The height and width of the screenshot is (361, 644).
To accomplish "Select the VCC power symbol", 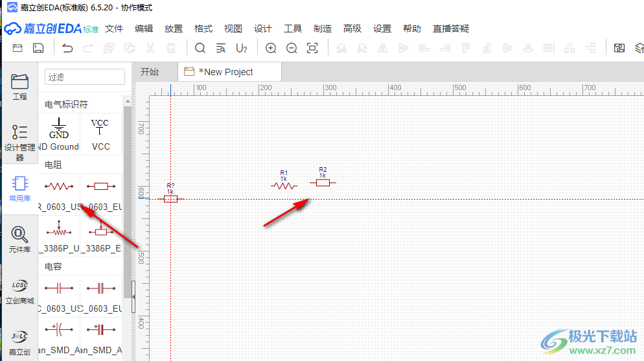I will [100, 134].
